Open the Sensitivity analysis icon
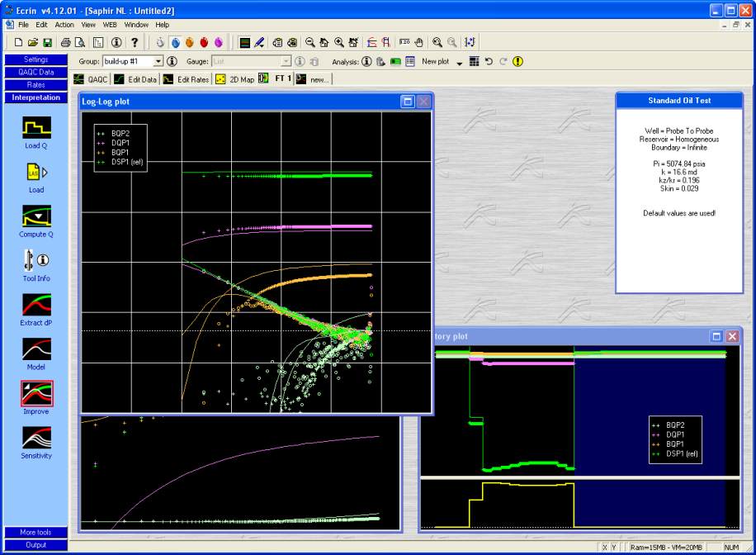The height and width of the screenshot is (555, 756). coord(36,438)
